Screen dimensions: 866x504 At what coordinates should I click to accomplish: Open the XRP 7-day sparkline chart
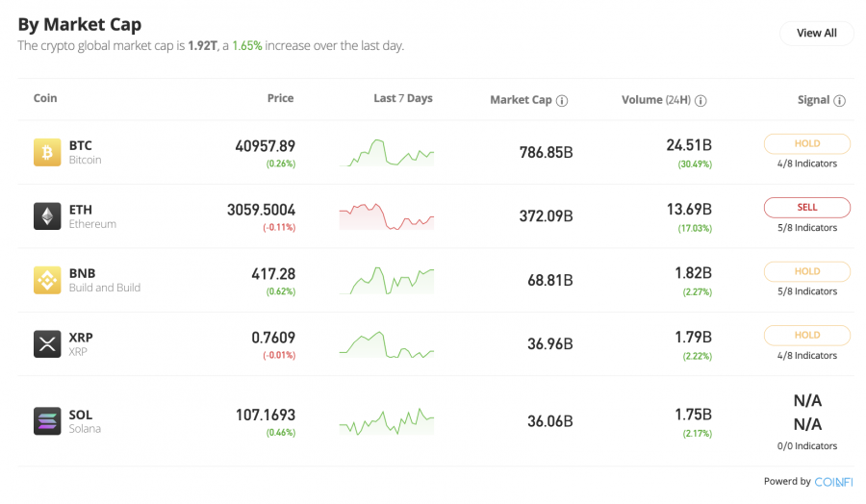click(387, 344)
